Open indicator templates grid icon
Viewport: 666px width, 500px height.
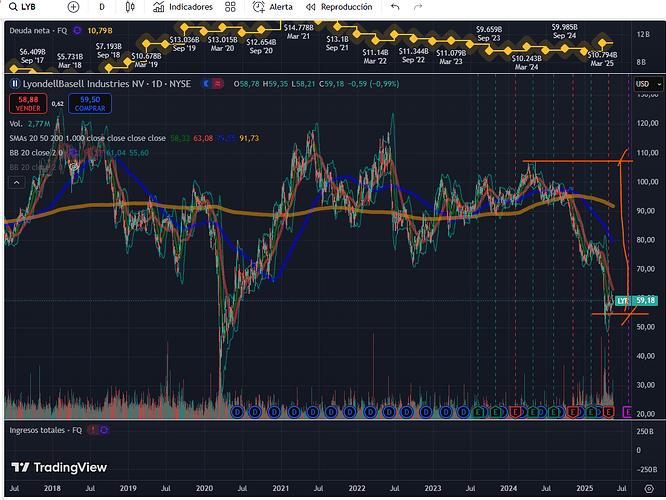coord(230,7)
